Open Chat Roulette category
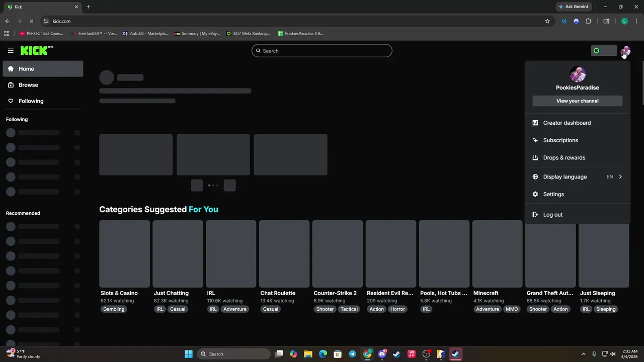 278,293
